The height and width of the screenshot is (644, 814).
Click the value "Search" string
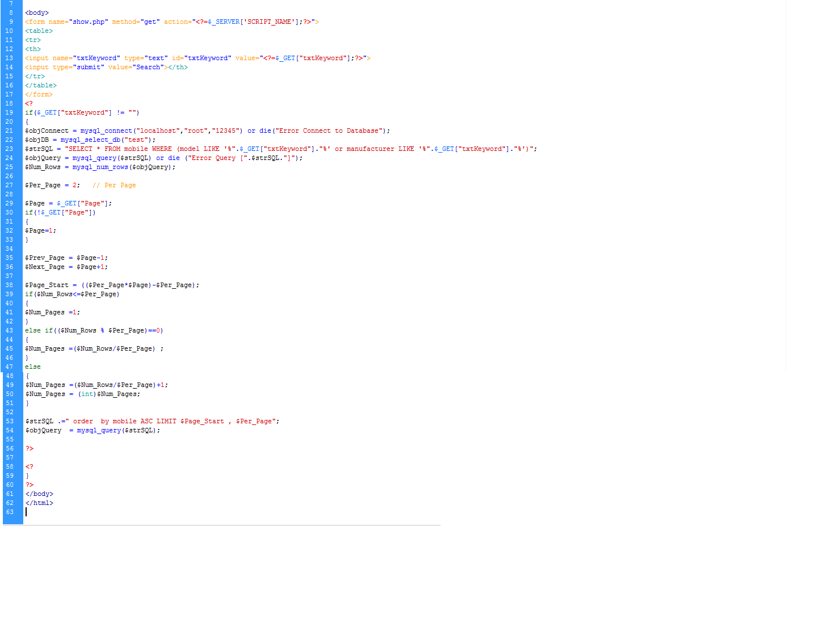[x=148, y=67]
